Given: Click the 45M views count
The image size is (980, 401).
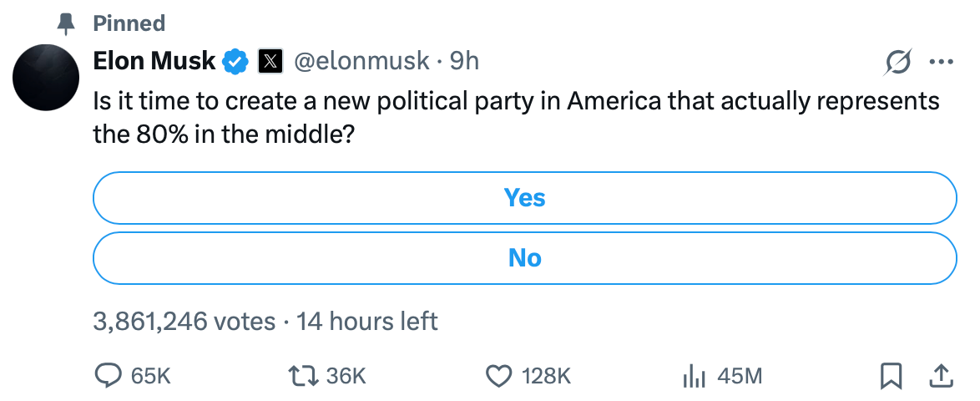Looking at the screenshot, I should pyautogui.click(x=740, y=377).
